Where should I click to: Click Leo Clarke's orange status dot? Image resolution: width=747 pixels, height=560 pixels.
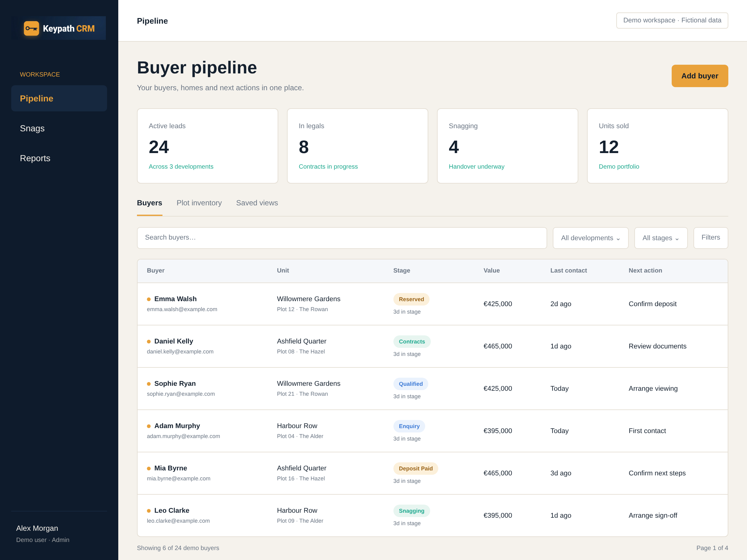point(148,511)
